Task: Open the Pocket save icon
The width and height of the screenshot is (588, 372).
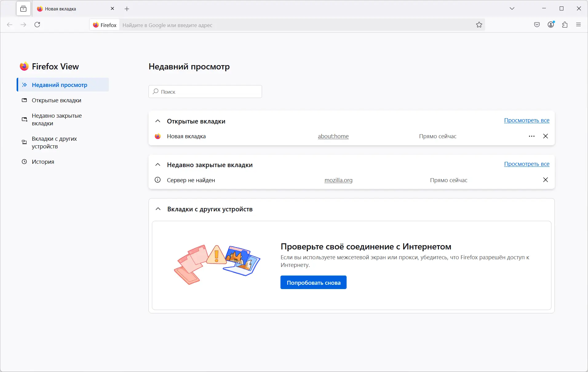Action: (x=537, y=25)
